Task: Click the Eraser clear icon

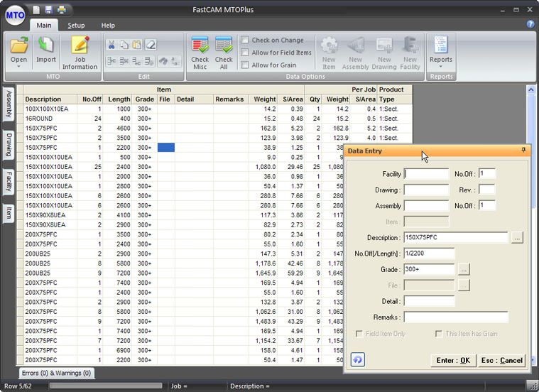Action: tap(151, 45)
